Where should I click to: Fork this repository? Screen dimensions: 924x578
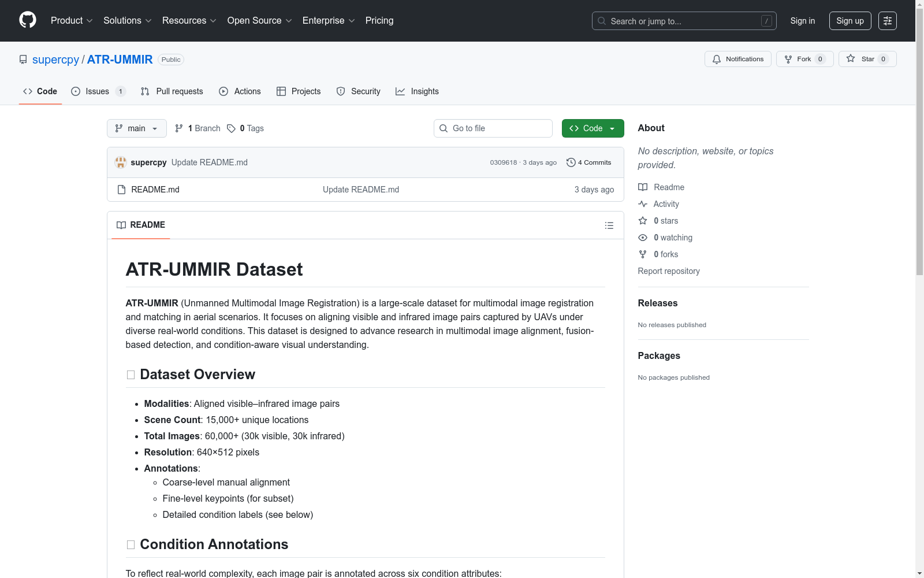point(804,59)
